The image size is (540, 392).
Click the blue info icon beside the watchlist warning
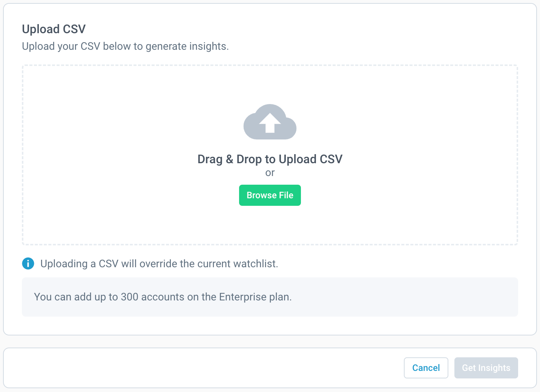[28, 263]
